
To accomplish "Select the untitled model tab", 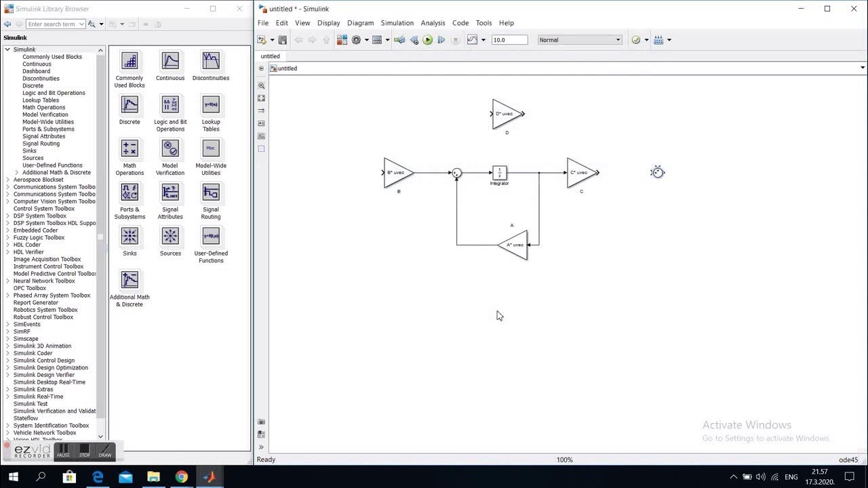I will point(270,56).
